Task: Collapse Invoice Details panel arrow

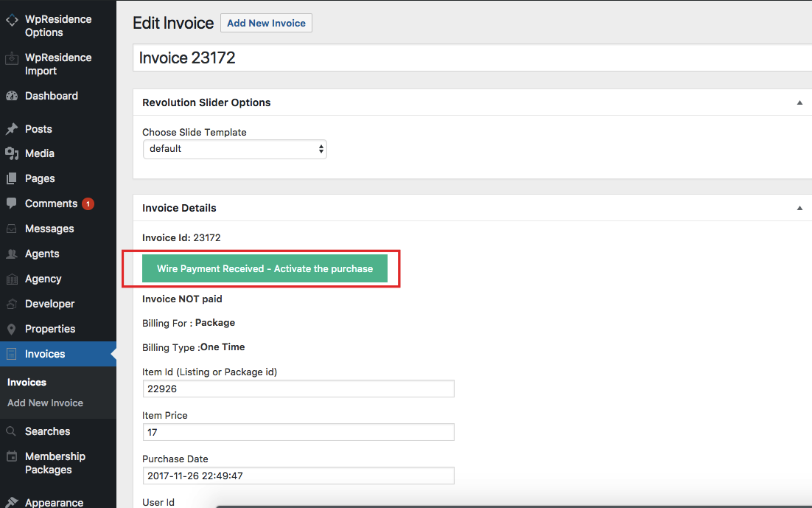Action: click(799, 208)
